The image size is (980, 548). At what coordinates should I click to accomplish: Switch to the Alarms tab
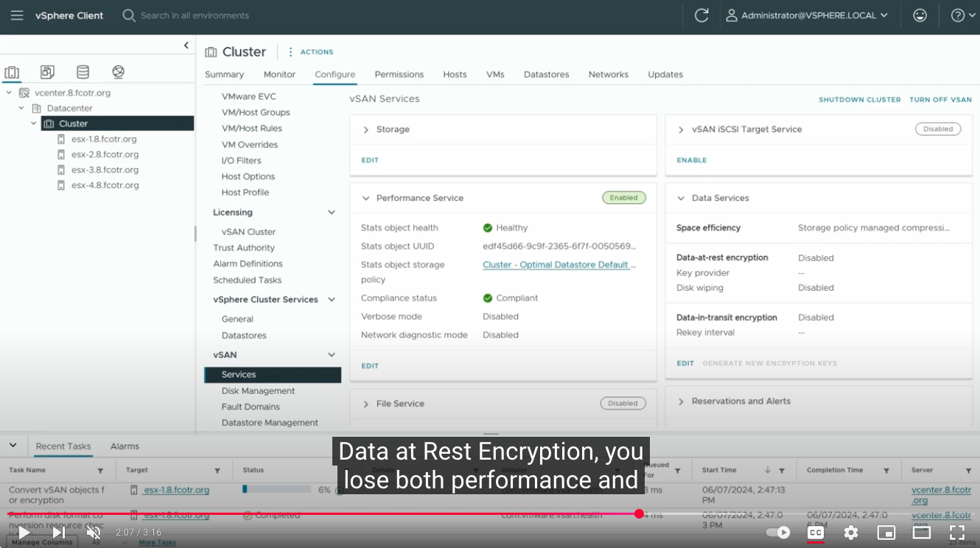[125, 446]
